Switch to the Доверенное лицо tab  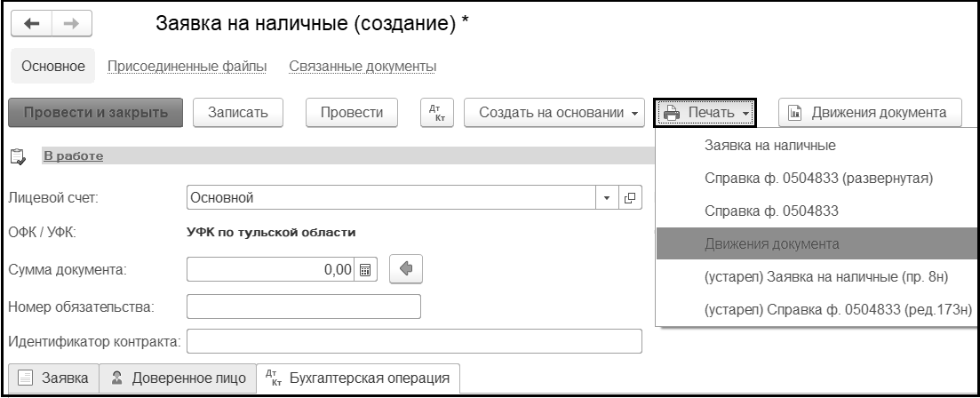click(x=178, y=379)
